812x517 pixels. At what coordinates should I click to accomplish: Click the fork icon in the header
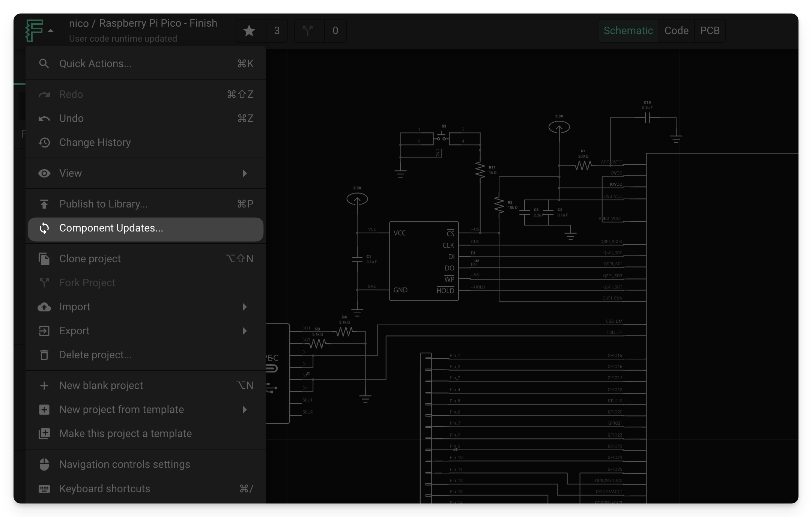308,31
